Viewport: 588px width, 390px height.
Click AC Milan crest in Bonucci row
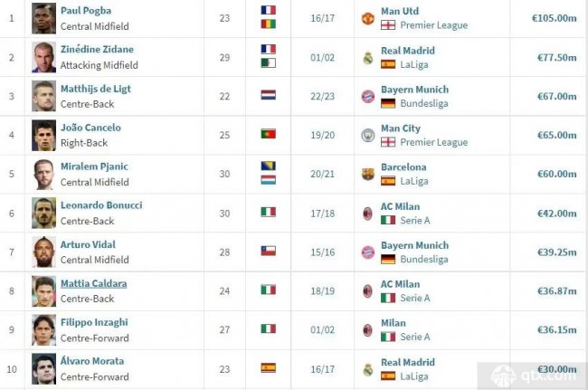point(368,214)
